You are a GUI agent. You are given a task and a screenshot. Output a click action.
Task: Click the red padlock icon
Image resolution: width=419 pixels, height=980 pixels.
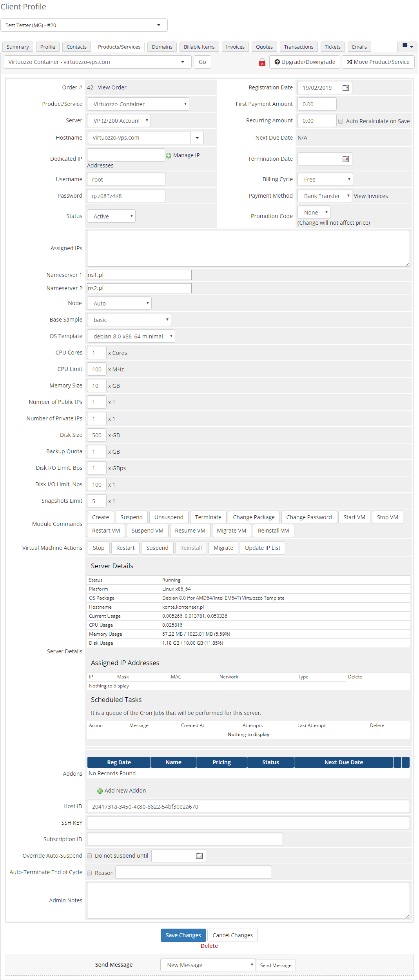(262, 62)
